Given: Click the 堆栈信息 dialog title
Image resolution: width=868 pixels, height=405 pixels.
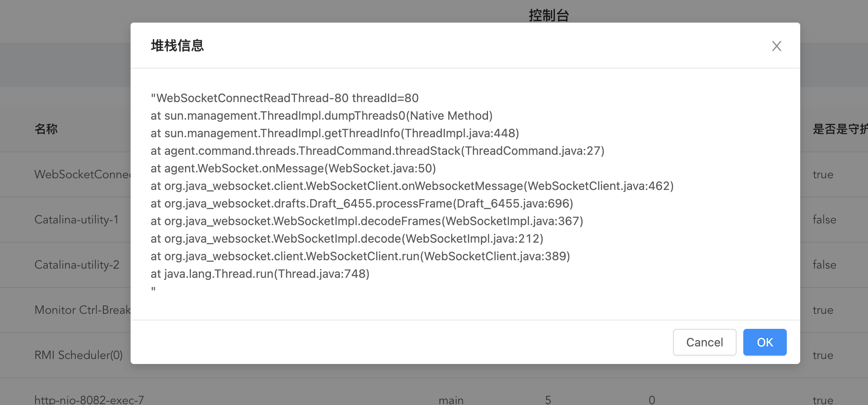Looking at the screenshot, I should click(x=177, y=46).
